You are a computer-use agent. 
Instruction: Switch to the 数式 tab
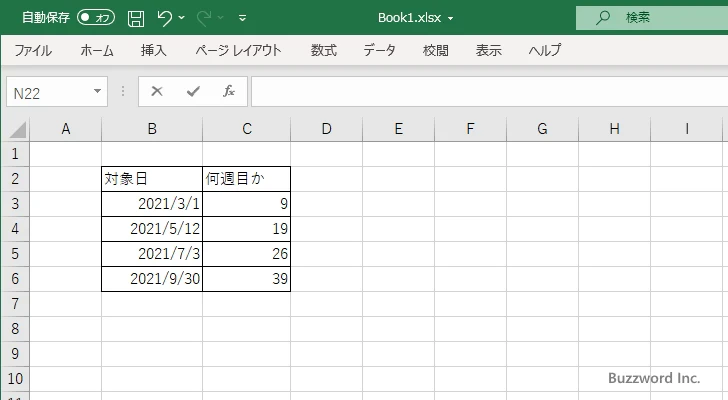pyautogui.click(x=324, y=50)
